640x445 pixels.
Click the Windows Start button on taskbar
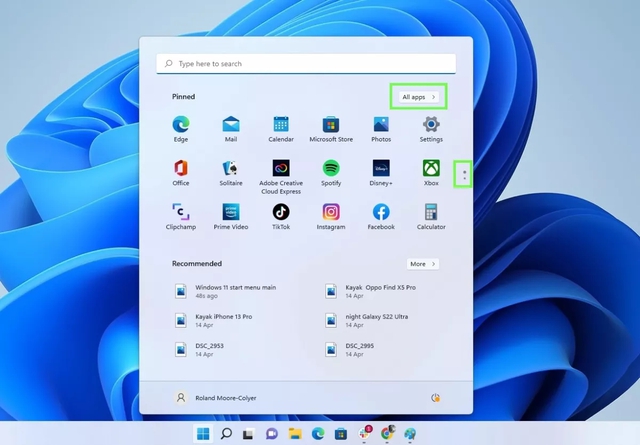pyautogui.click(x=203, y=433)
